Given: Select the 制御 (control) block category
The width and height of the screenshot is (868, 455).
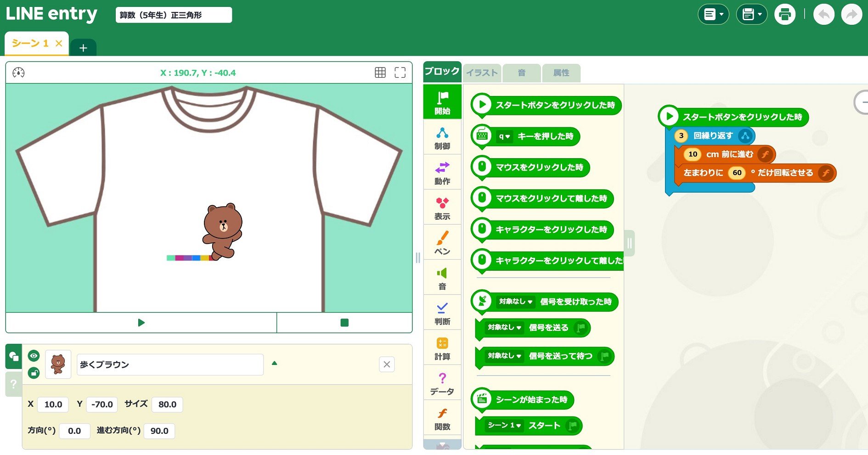Looking at the screenshot, I should coord(442,138).
